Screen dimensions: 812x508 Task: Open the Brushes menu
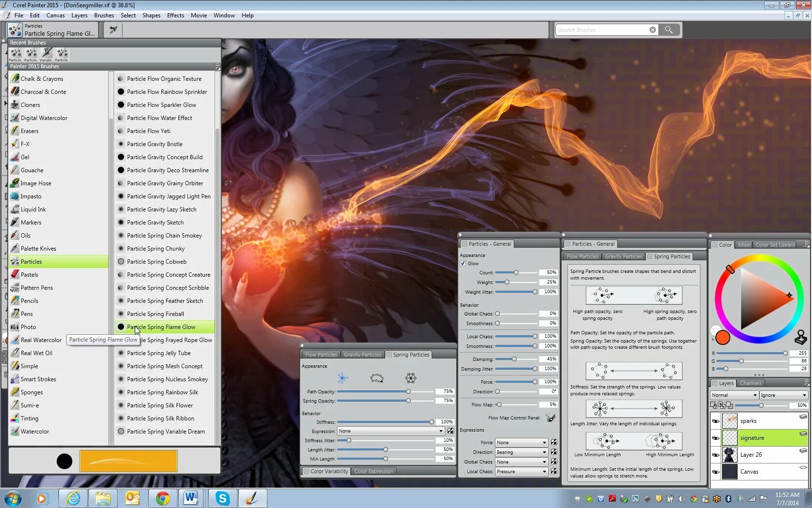click(104, 15)
